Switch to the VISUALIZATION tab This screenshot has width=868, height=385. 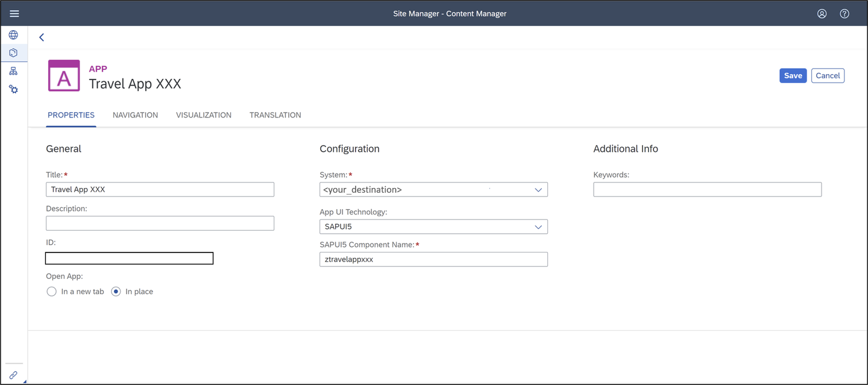tap(204, 115)
